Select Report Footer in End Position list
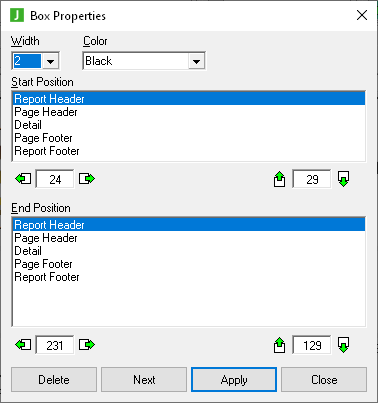This screenshot has height=403, width=378. coord(189,277)
